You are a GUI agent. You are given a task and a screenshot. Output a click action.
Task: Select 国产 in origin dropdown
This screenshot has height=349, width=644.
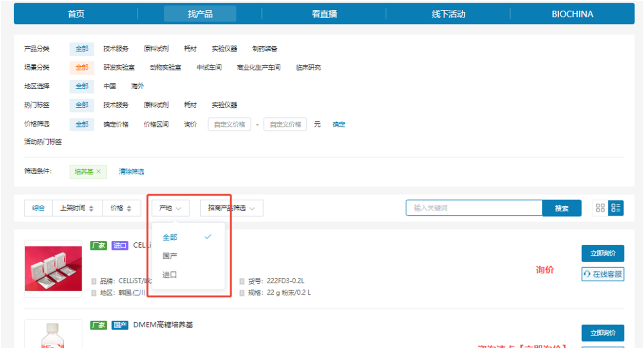pos(170,256)
